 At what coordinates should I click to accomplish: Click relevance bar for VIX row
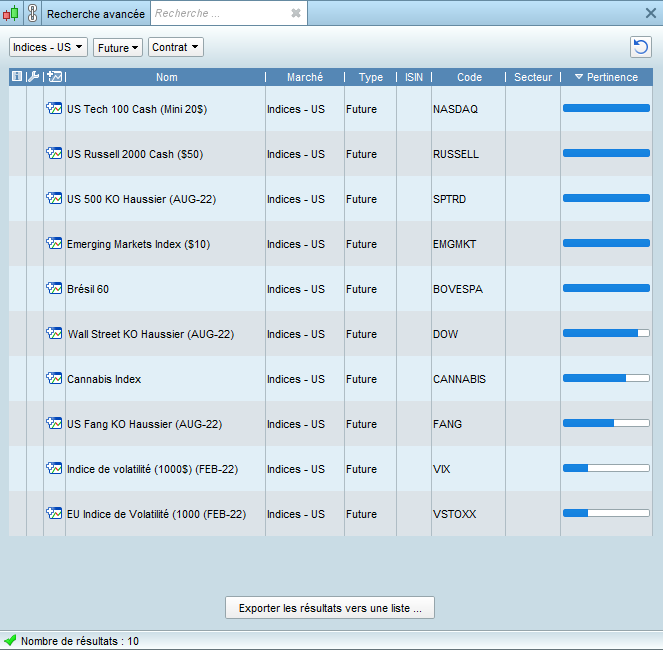coord(606,468)
